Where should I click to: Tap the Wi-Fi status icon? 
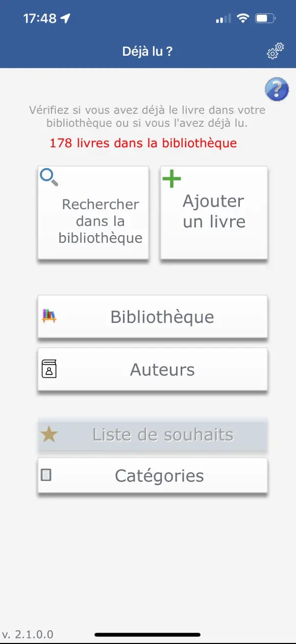[243, 19]
